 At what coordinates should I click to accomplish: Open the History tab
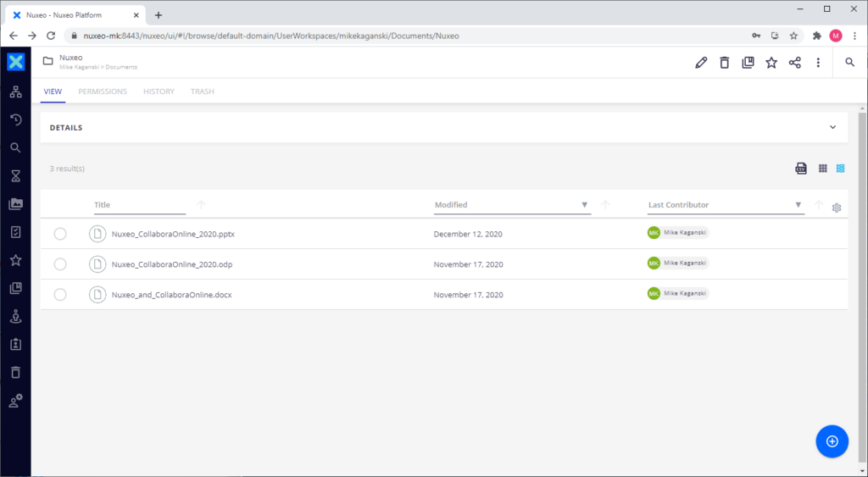(x=159, y=92)
